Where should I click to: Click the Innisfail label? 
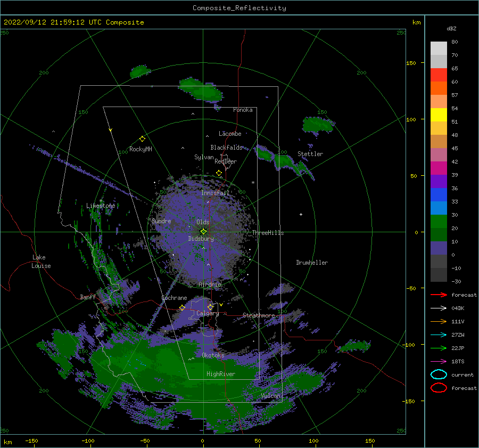coord(215,193)
